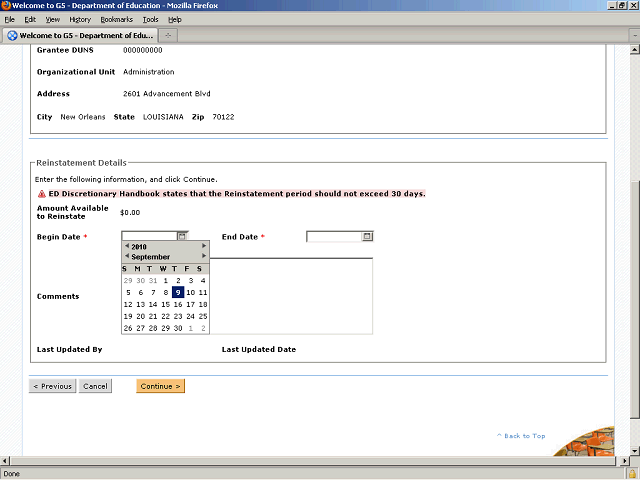
Task: Click the vertical scrollbar thumb
Action: click(x=634, y=298)
